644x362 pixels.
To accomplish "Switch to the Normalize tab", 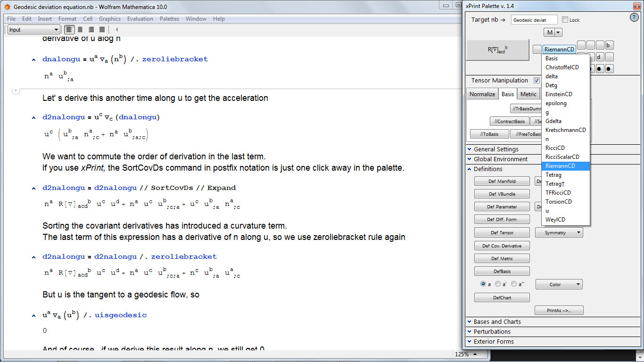I will point(482,94).
